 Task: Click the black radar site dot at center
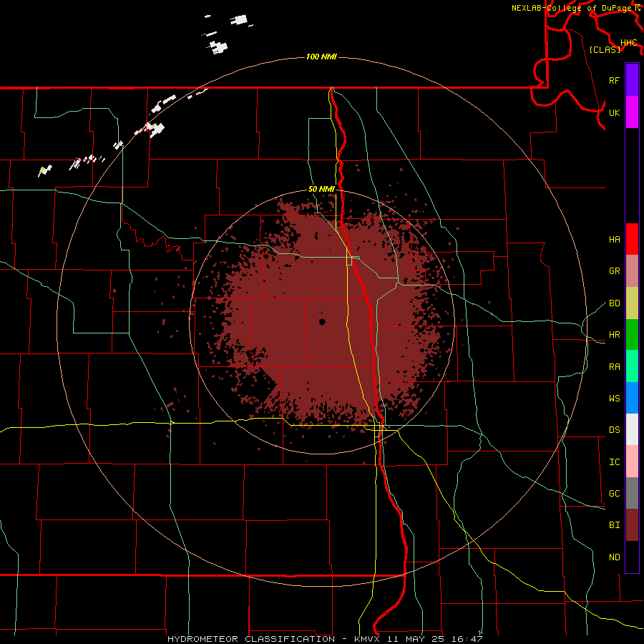[322, 322]
